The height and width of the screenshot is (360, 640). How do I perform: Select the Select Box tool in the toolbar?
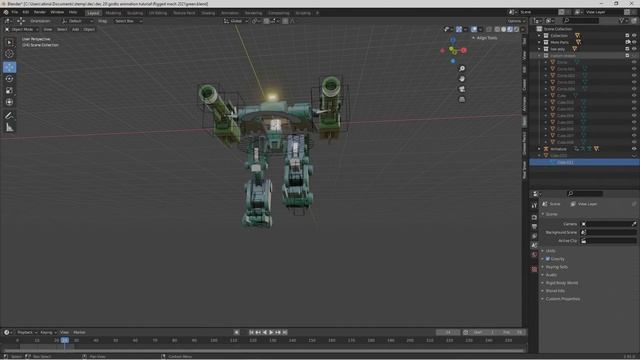click(9, 42)
